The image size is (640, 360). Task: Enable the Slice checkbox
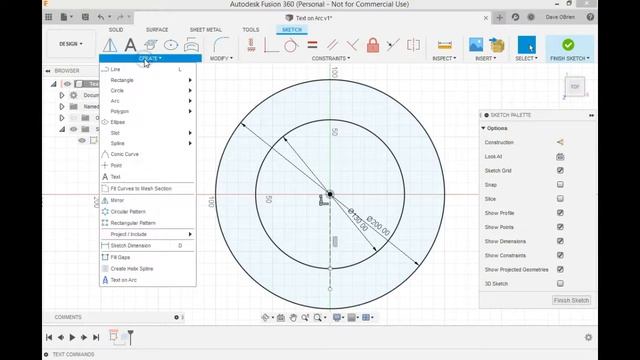tap(560, 199)
